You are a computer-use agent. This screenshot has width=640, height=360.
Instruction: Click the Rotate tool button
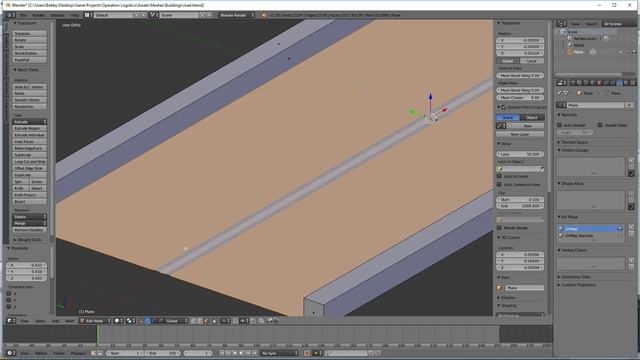click(x=29, y=40)
